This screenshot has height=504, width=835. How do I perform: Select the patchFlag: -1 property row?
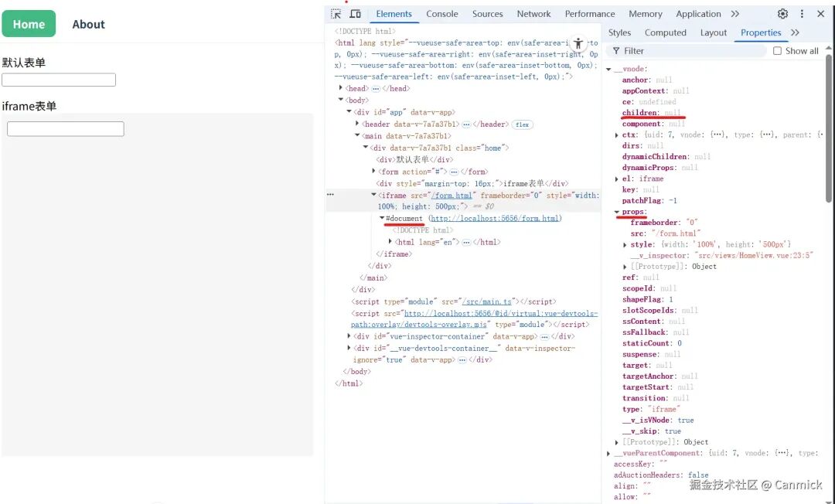click(649, 201)
